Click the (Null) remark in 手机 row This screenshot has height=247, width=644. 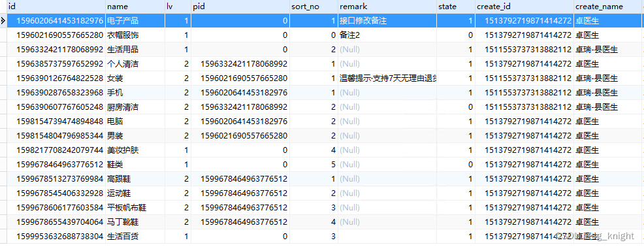coord(387,93)
